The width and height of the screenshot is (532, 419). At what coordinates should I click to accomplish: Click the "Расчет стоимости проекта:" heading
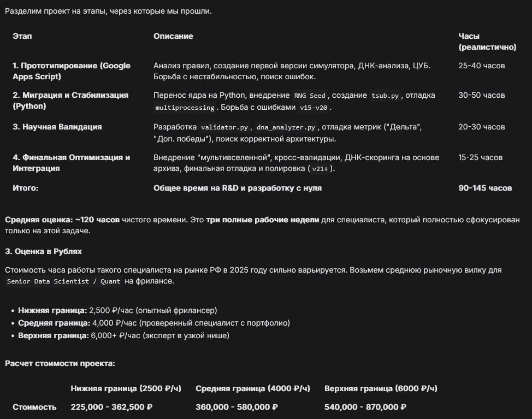tap(60, 363)
